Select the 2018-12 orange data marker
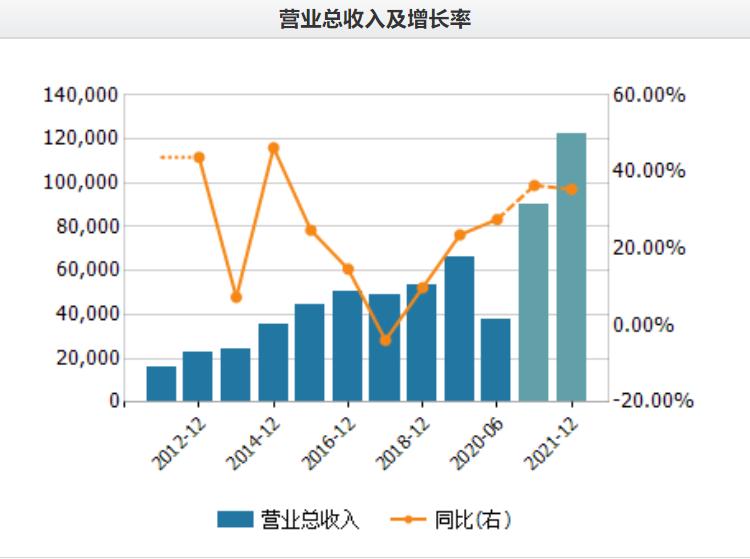This screenshot has width=750, height=559. tap(422, 288)
